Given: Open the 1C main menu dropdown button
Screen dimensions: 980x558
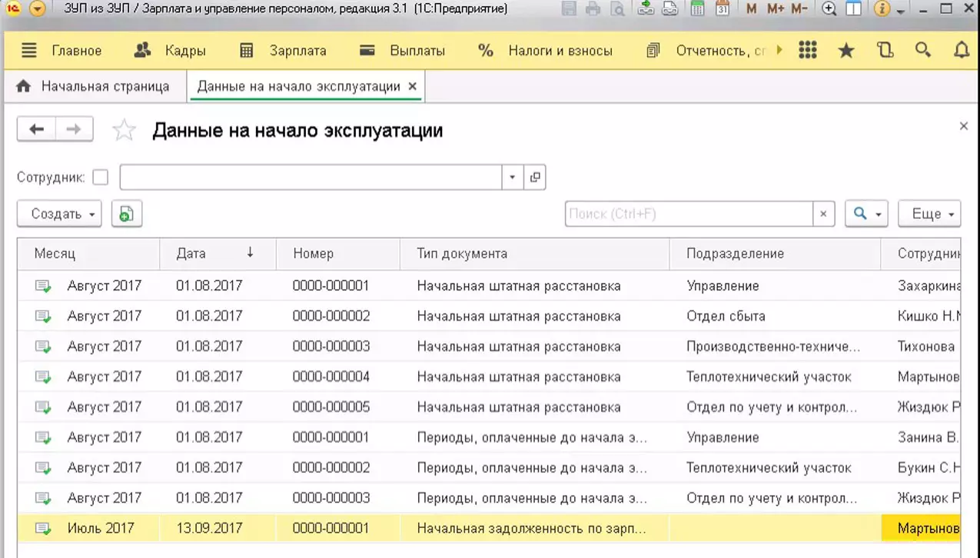Looking at the screenshot, I should point(36,9).
